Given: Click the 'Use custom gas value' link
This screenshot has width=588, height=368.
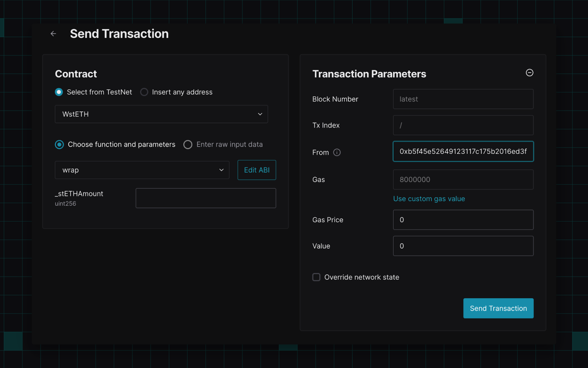Looking at the screenshot, I should [429, 199].
